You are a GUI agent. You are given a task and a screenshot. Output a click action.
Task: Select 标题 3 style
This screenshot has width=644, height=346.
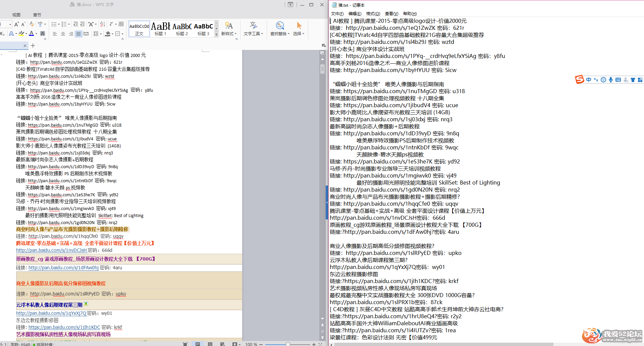(203, 29)
